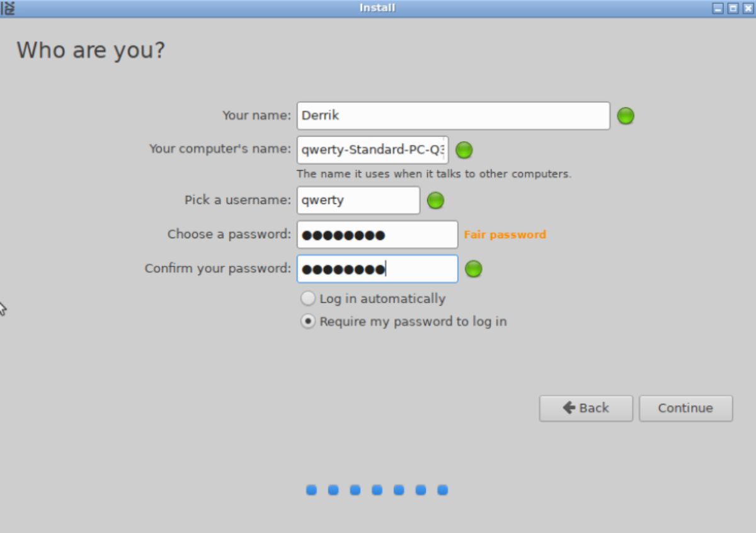
Task: Click the middle blue progress dot
Action: point(377,490)
